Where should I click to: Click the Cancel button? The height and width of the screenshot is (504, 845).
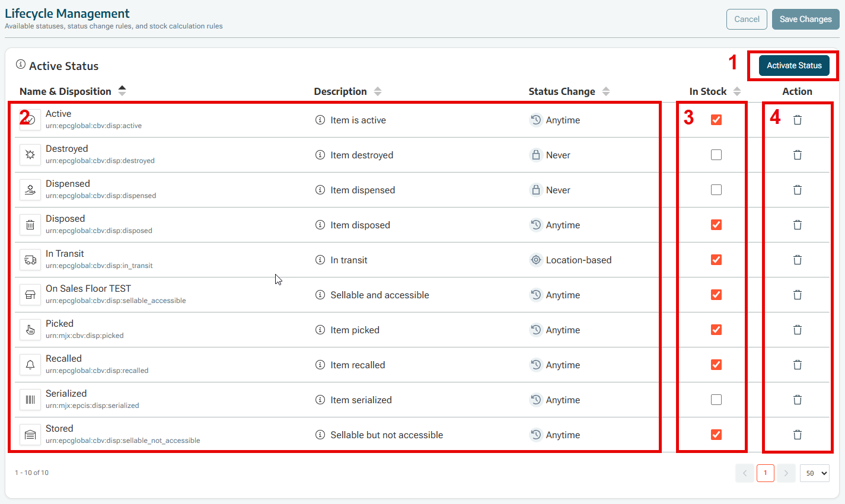point(747,19)
